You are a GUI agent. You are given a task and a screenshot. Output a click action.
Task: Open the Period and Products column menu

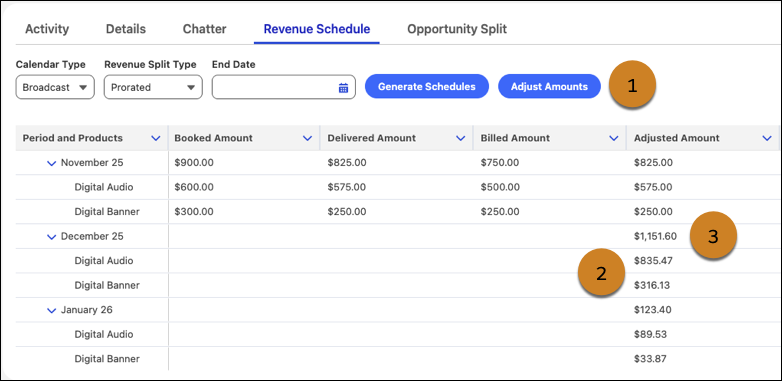[x=156, y=138]
